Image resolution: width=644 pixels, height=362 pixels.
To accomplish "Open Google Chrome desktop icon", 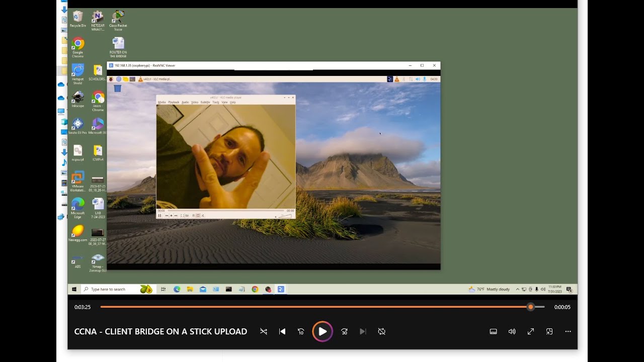I will pos(77,48).
